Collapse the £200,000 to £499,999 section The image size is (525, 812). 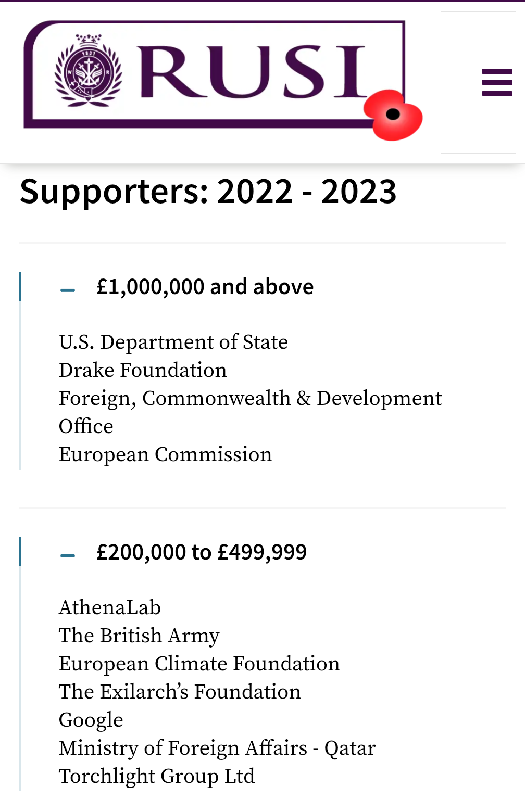[x=202, y=552]
